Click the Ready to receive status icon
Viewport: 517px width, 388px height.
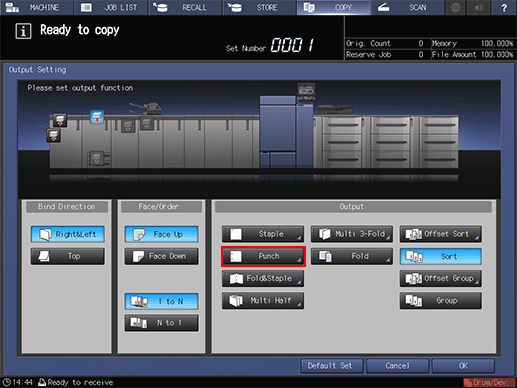click(x=42, y=382)
